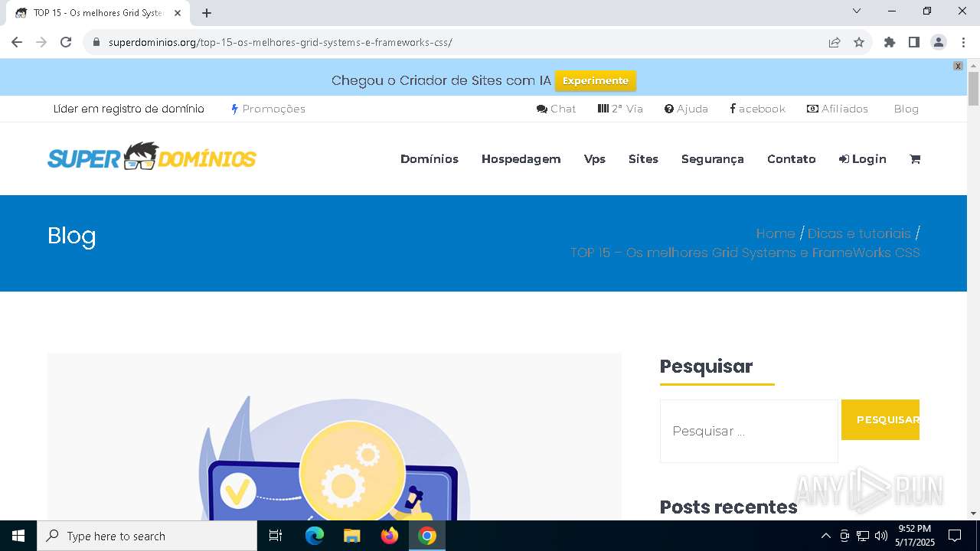Click the yellow PESQUISAR button
This screenshot has width=980, height=551.
click(x=880, y=419)
